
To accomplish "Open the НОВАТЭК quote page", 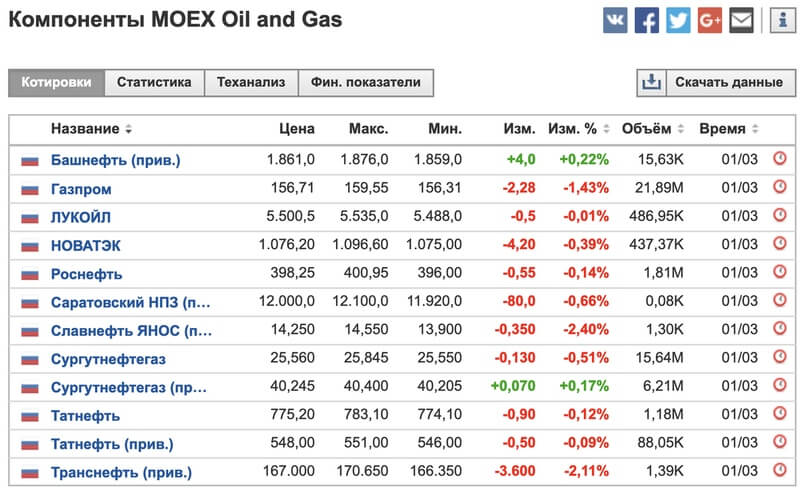I will click(x=87, y=246).
